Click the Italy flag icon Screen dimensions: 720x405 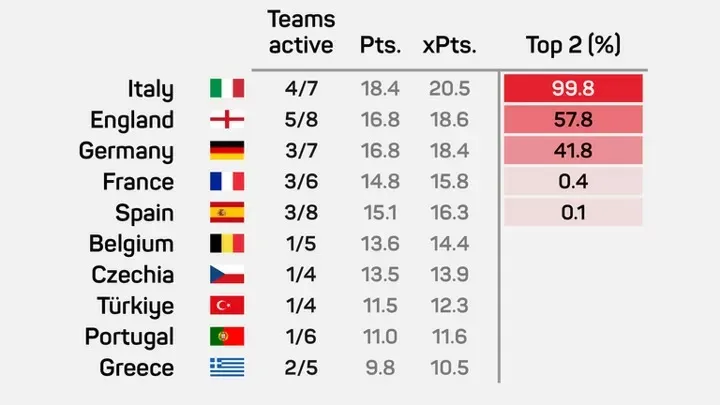[x=227, y=89]
